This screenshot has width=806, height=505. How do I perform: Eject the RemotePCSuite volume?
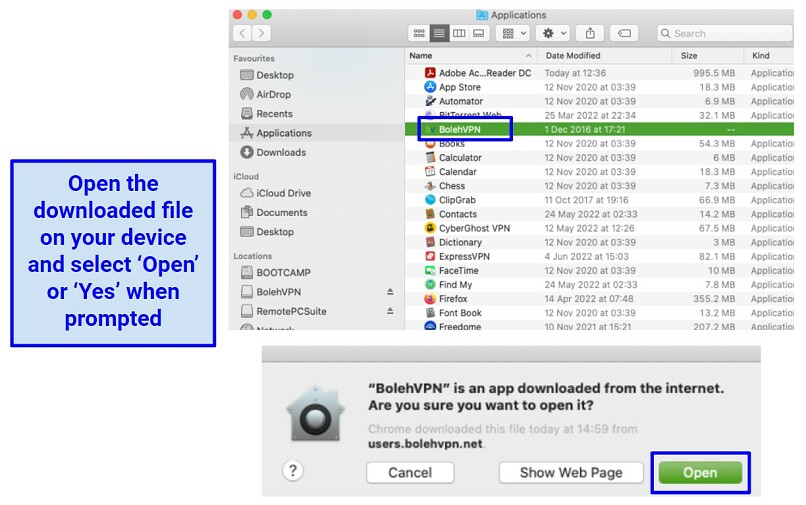pyautogui.click(x=390, y=311)
